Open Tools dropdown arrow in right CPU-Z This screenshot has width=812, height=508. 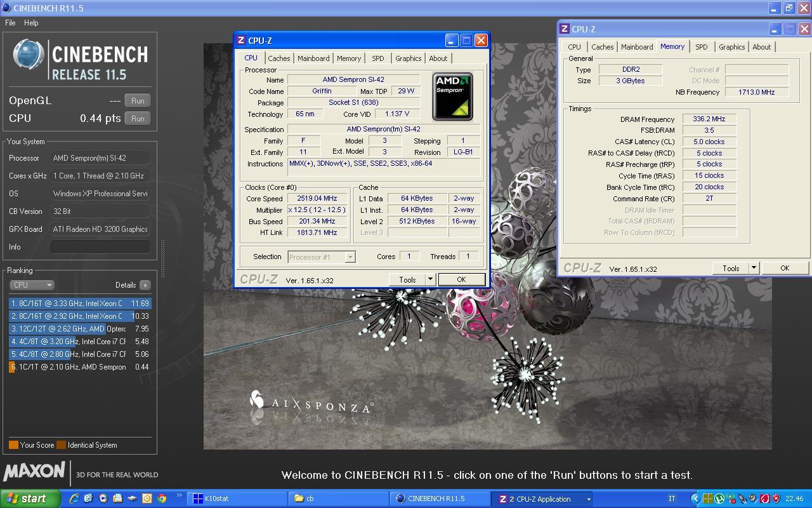pyautogui.click(x=754, y=268)
